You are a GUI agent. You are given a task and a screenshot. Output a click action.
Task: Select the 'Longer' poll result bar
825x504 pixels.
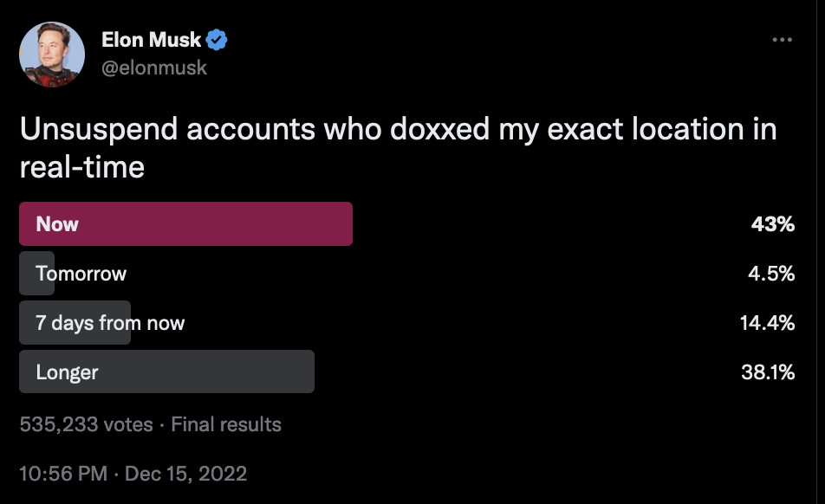click(x=166, y=372)
